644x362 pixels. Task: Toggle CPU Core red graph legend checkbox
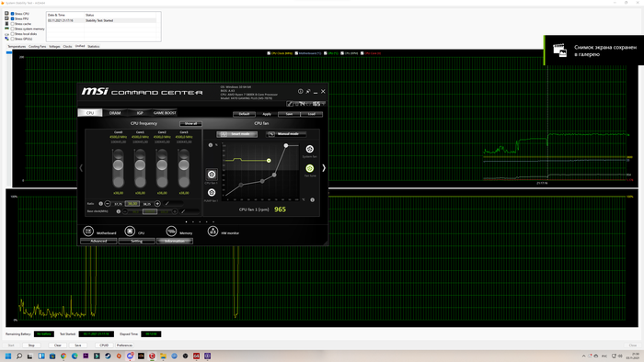362,53
